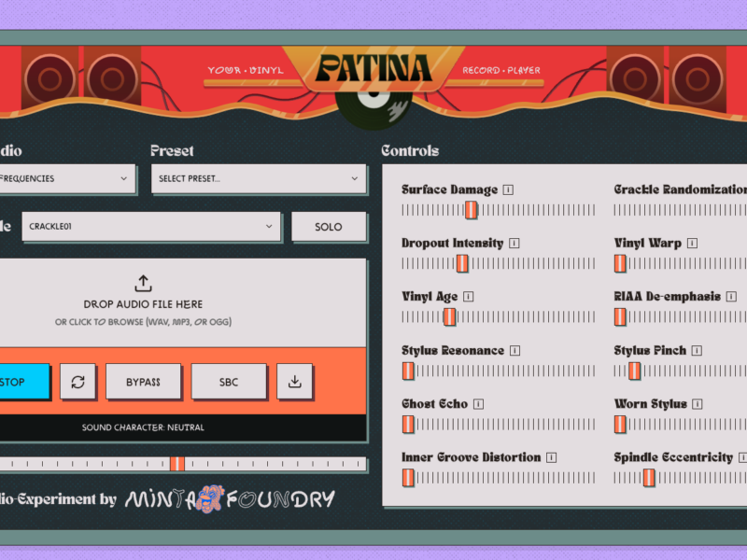
Task: Toggle SOLO for the crackle sample
Action: (x=329, y=227)
